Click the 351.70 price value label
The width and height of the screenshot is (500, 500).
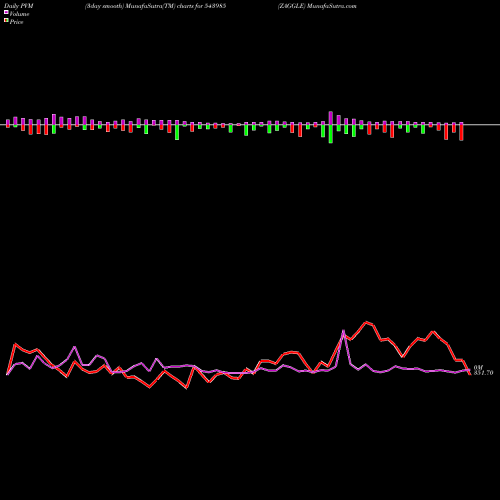(483, 373)
